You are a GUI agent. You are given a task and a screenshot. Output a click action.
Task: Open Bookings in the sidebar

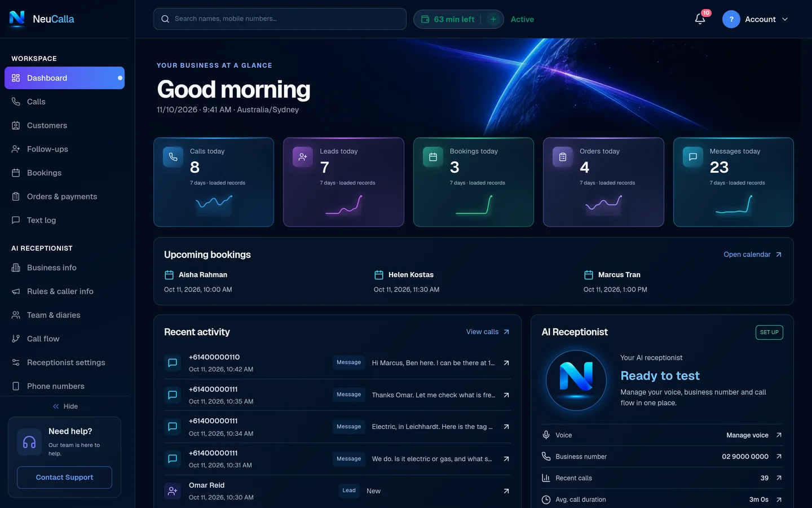64,173
